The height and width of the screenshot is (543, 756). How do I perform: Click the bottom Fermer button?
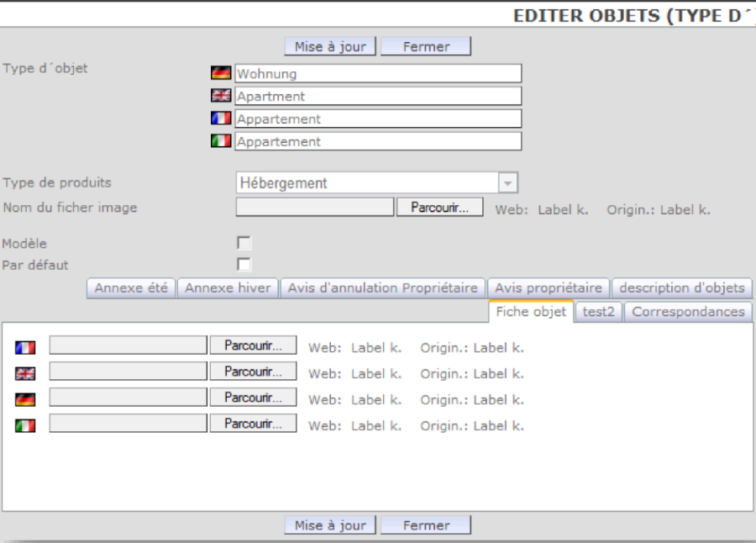coord(426,525)
